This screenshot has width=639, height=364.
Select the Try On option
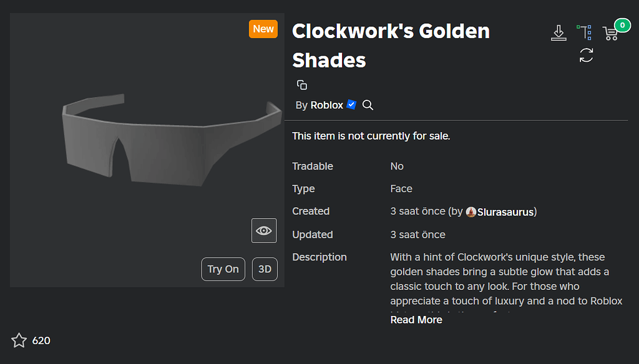(x=223, y=269)
